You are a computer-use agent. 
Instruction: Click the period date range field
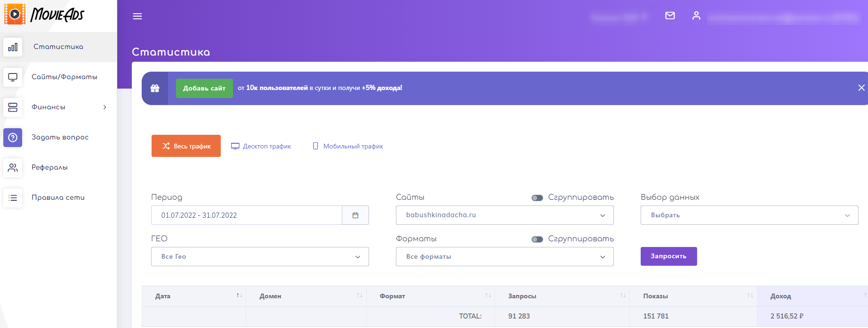click(247, 215)
